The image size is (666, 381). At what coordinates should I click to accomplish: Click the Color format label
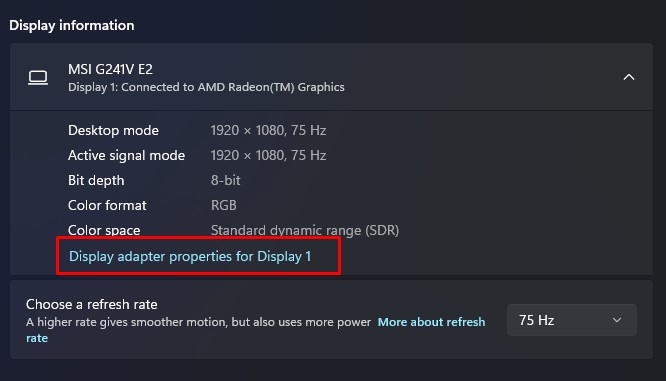(x=107, y=206)
